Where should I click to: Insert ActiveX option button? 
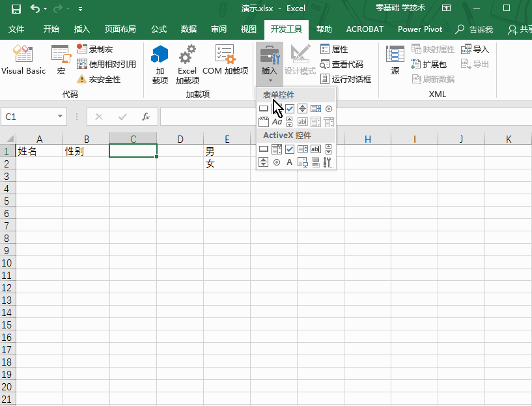277,162
